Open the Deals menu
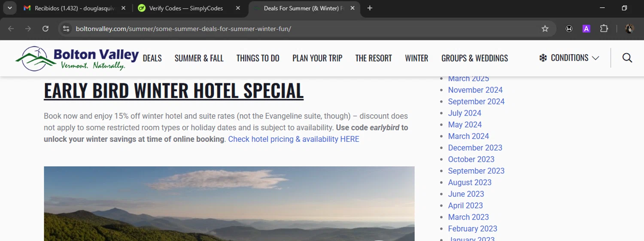The height and width of the screenshot is (241, 644). [x=152, y=58]
